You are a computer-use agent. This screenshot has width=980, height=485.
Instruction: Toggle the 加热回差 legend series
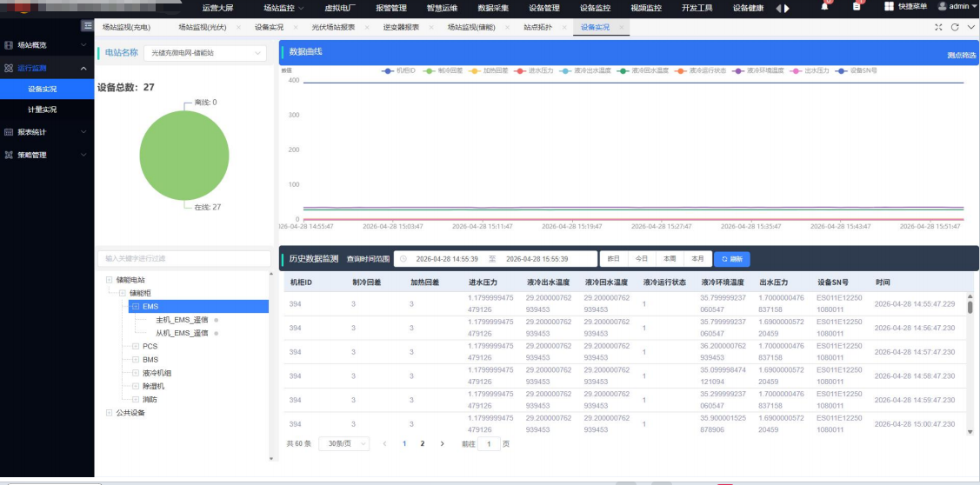click(488, 70)
